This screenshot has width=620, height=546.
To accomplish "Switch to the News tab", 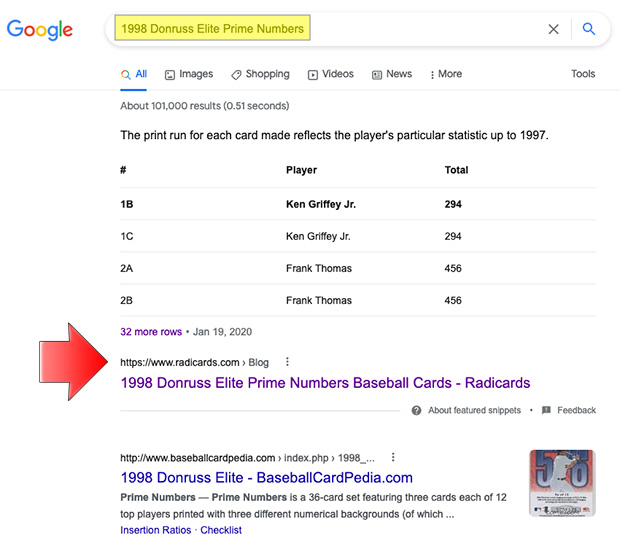I will [x=392, y=74].
